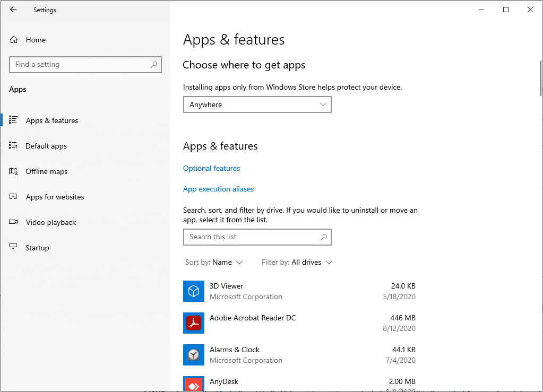This screenshot has width=543, height=392.
Task: Click the magnifier in Find a setting
Action: (x=154, y=65)
